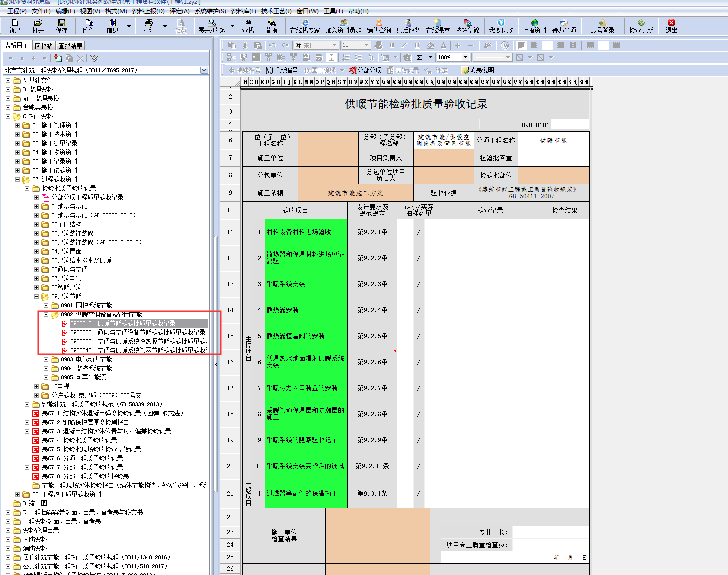
Task: Expand the B 监理资料 folder
Action: [8, 89]
